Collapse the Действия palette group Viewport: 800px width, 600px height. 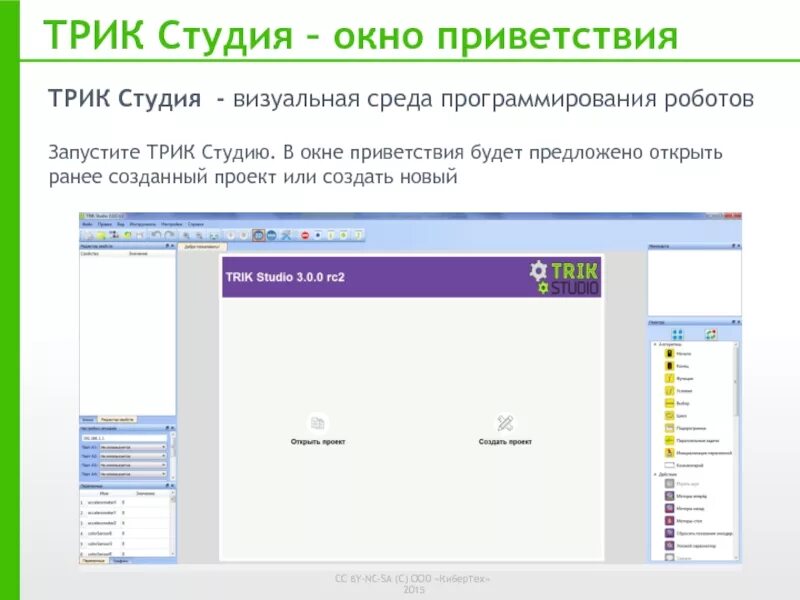pos(656,474)
